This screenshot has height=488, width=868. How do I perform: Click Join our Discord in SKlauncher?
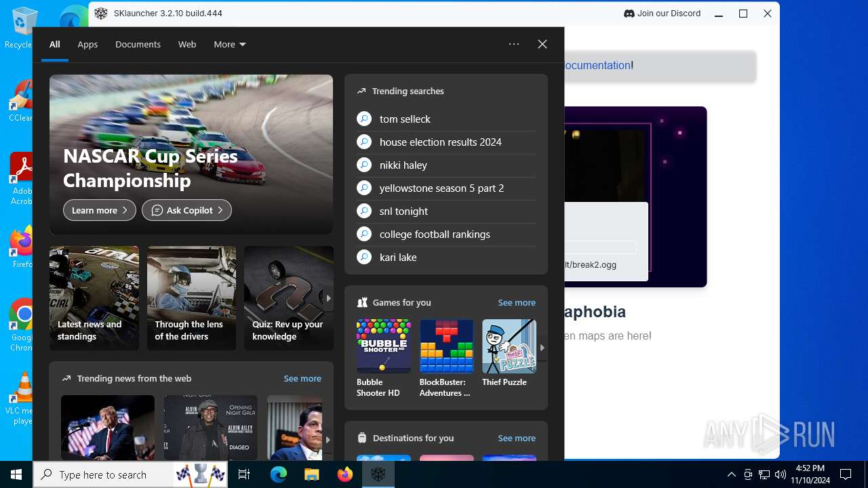662,14
